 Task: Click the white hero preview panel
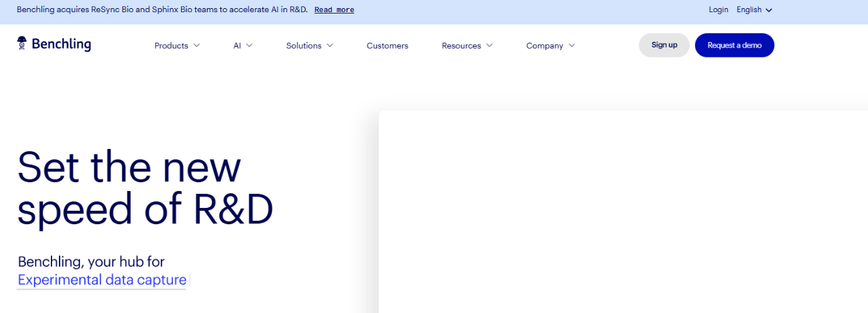[623, 211]
